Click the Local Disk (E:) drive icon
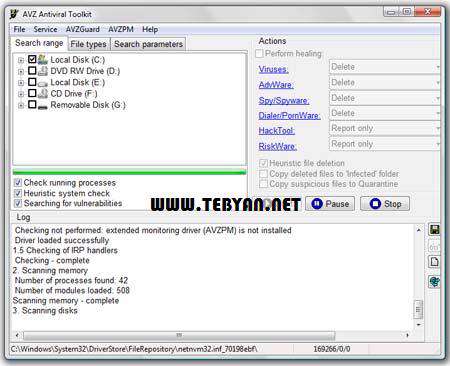The width and height of the screenshot is (450, 366). 43,83
